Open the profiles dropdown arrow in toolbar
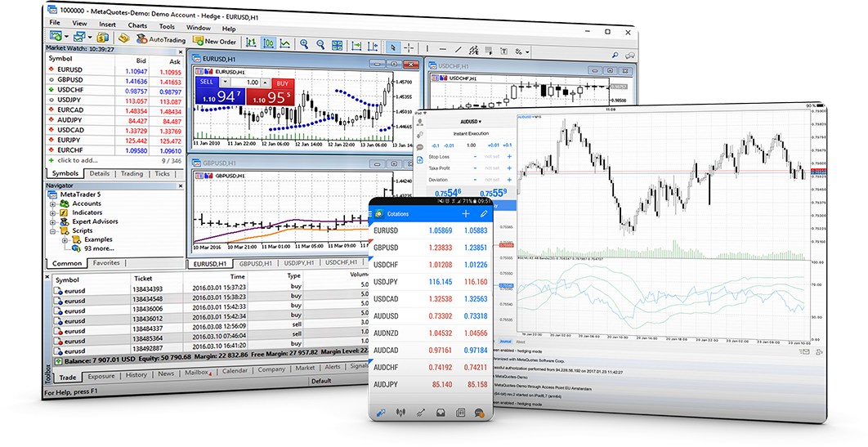Image resolution: width=868 pixels, height=447 pixels. click(x=90, y=37)
